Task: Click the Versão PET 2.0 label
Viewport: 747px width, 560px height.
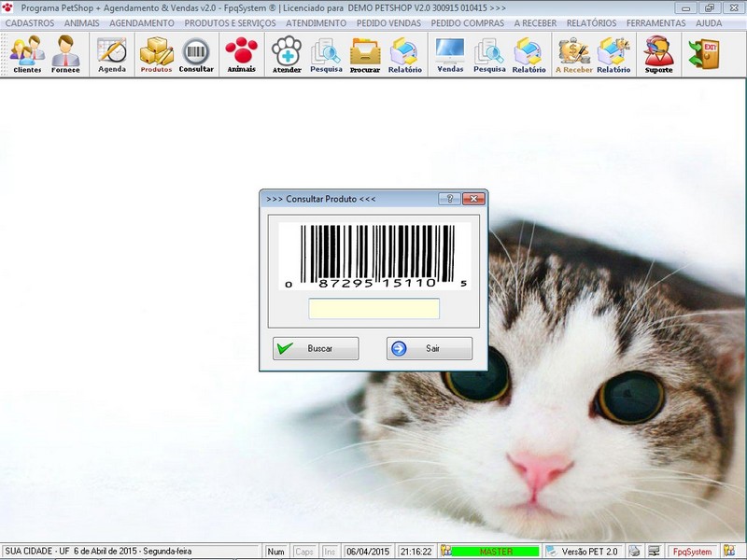Action: 589,552
